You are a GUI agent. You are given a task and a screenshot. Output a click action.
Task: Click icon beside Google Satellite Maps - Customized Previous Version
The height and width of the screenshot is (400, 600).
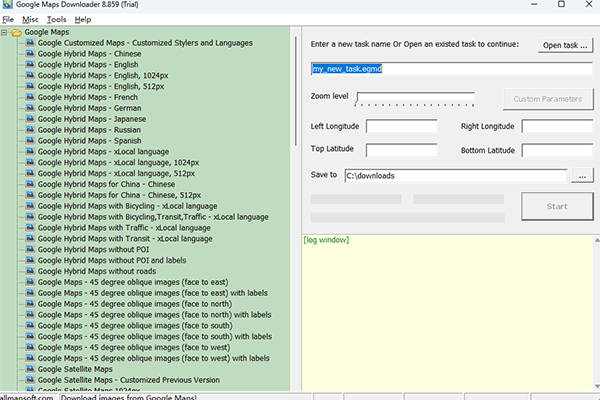tap(30, 380)
